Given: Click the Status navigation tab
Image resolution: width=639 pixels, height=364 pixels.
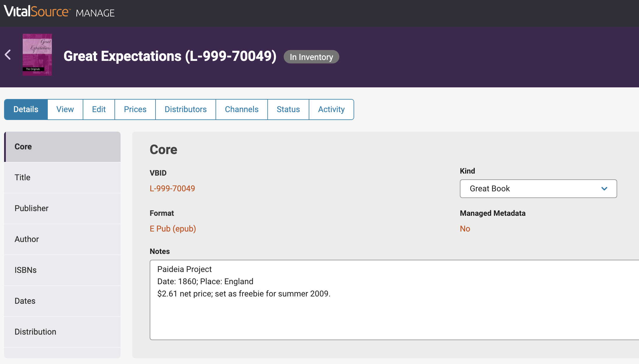Looking at the screenshot, I should [x=288, y=109].
